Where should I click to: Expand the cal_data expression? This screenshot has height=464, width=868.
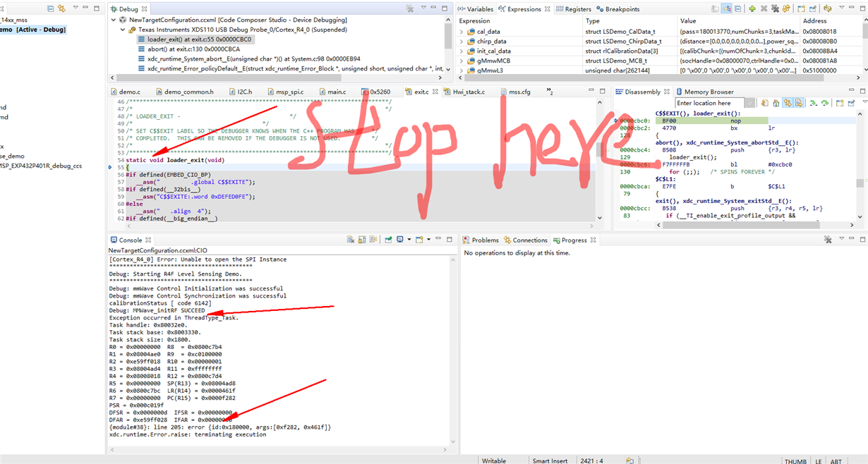coord(463,32)
